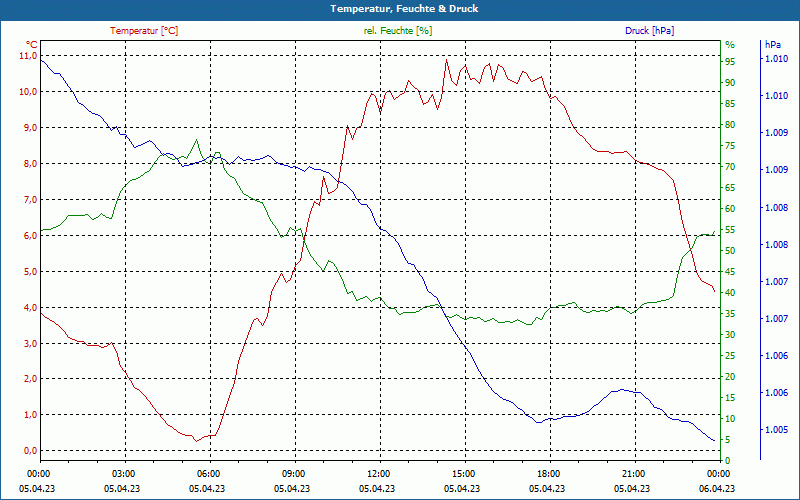Click the green "60" humidity axis label
This screenshot has width=800, height=500.
pos(730,209)
